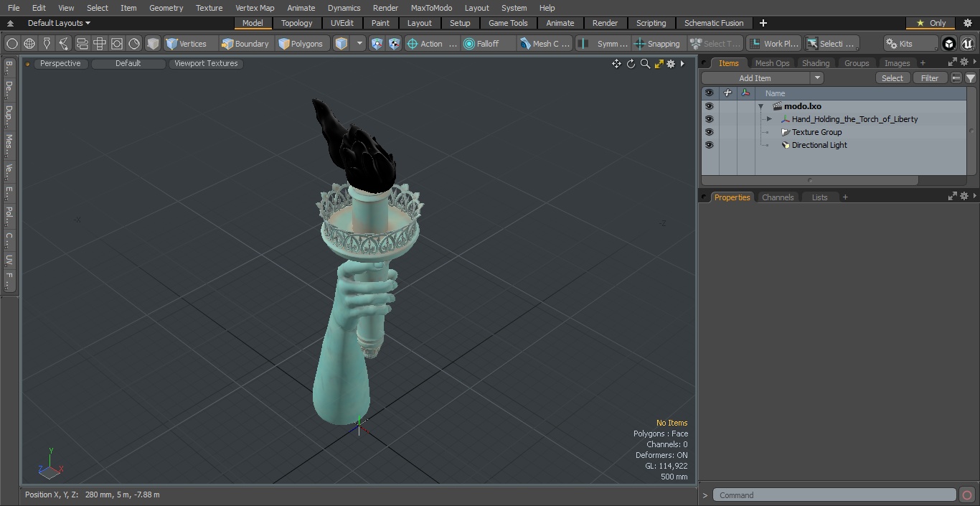
Task: Open the Viewport Textures dropdown
Action: click(206, 64)
